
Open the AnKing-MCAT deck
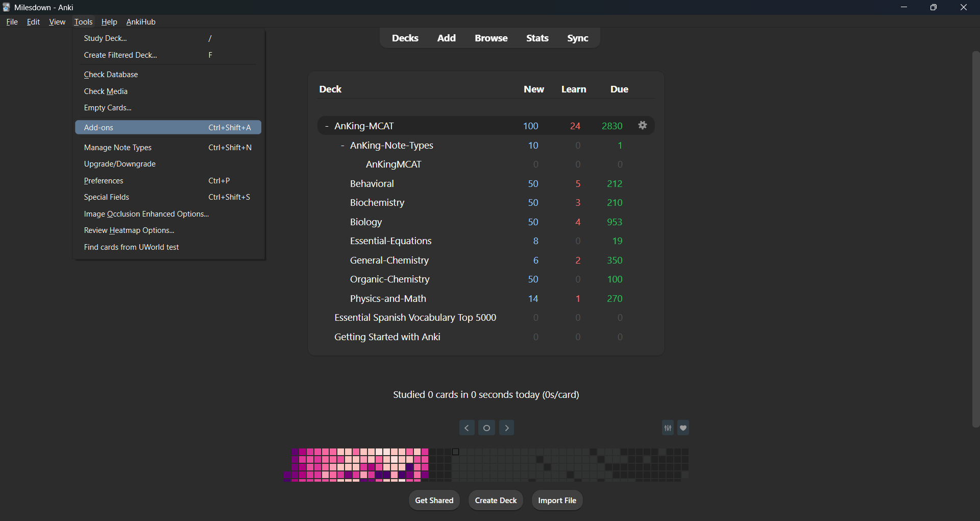point(364,126)
